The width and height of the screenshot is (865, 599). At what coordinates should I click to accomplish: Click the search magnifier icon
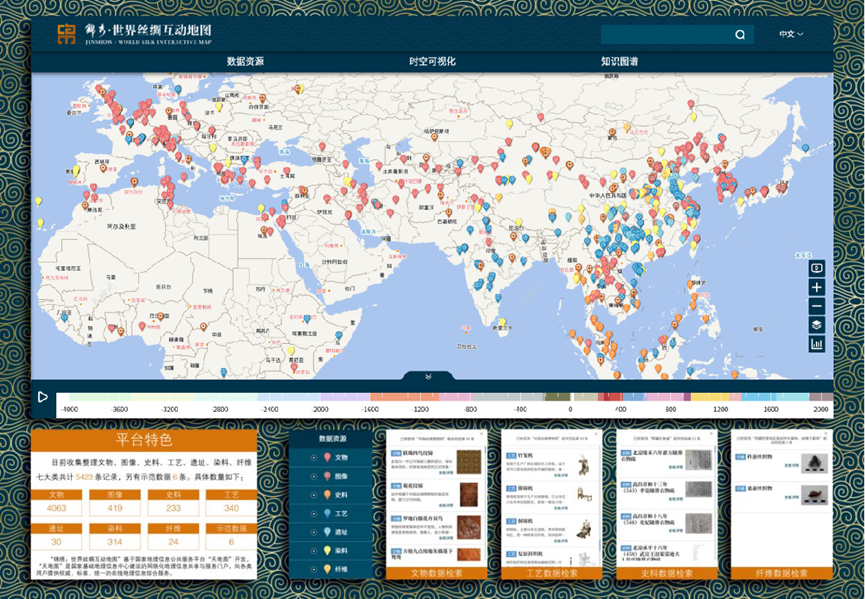(x=740, y=35)
